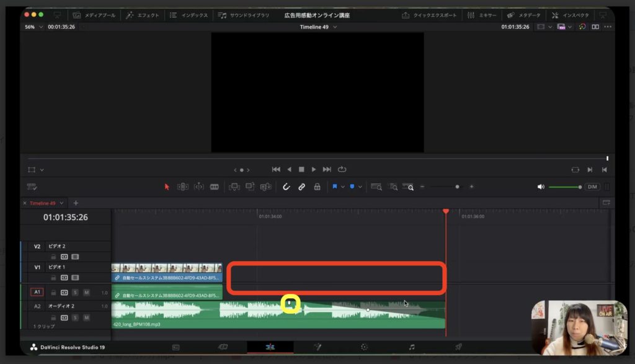This screenshot has width=635, height=364.
Task: Click the speaker mute icon
Action: coord(541,187)
